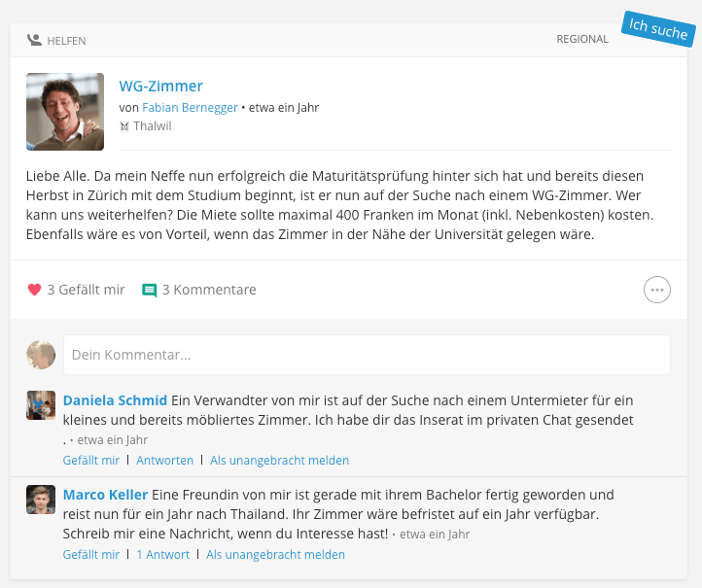Click the Thalwil location icon
702x588 pixels.
(x=124, y=126)
